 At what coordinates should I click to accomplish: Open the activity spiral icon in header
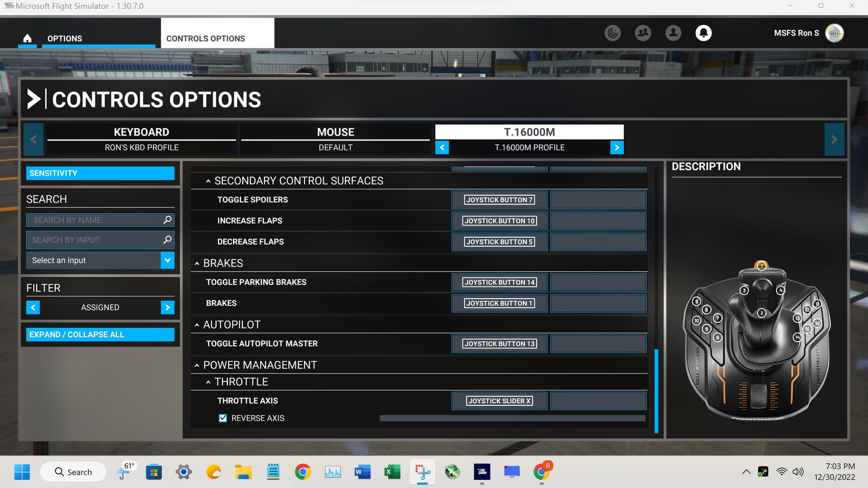click(613, 33)
